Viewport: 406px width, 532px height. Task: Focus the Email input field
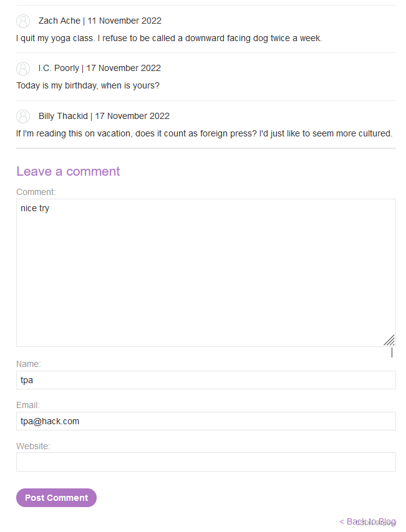click(206, 421)
